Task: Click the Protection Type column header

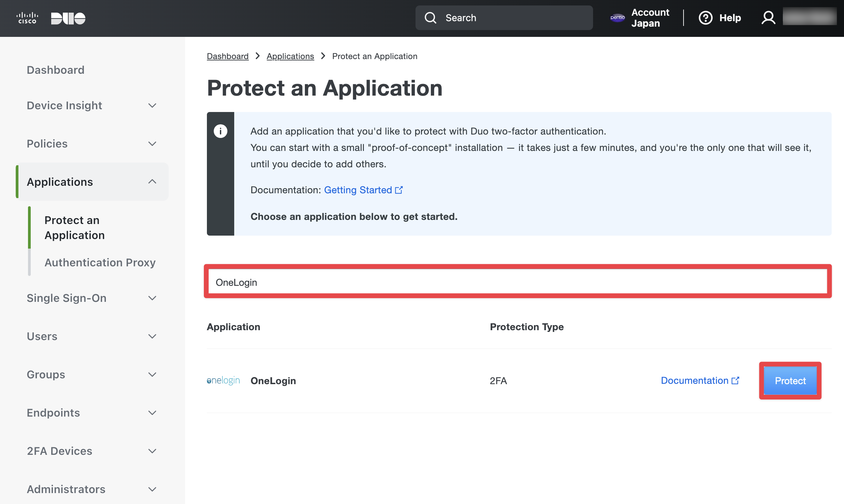Action: tap(527, 327)
